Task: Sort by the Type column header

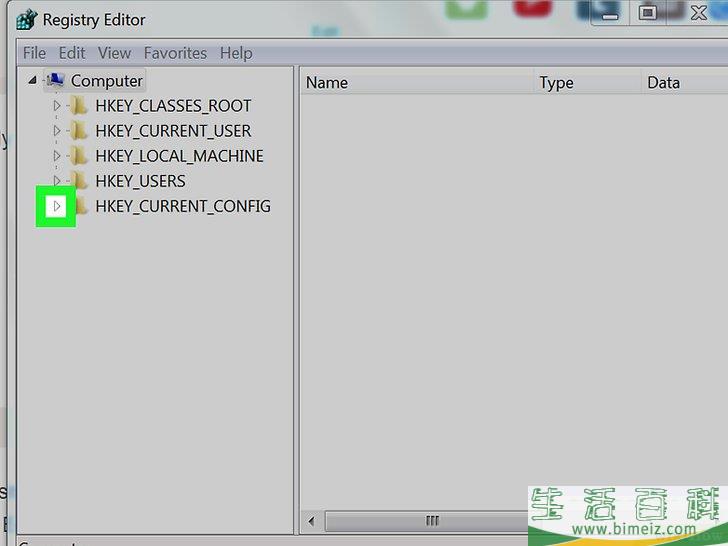Action: click(x=588, y=82)
